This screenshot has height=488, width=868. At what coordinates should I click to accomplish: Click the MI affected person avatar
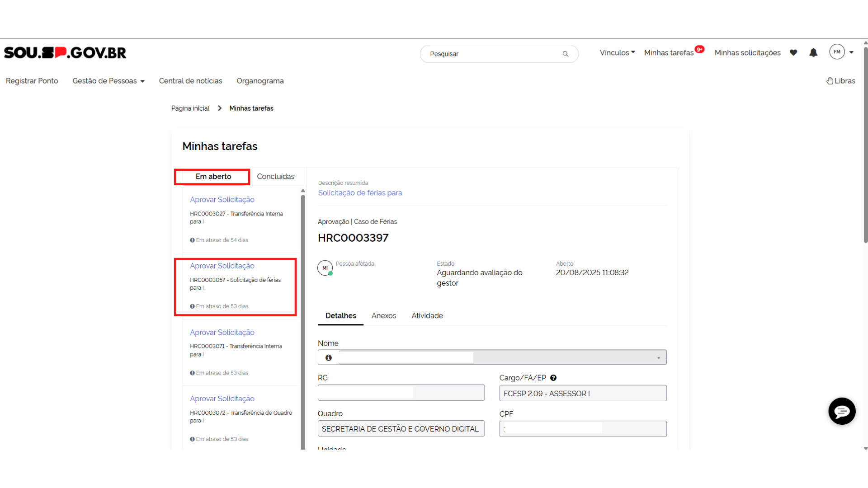click(x=325, y=268)
